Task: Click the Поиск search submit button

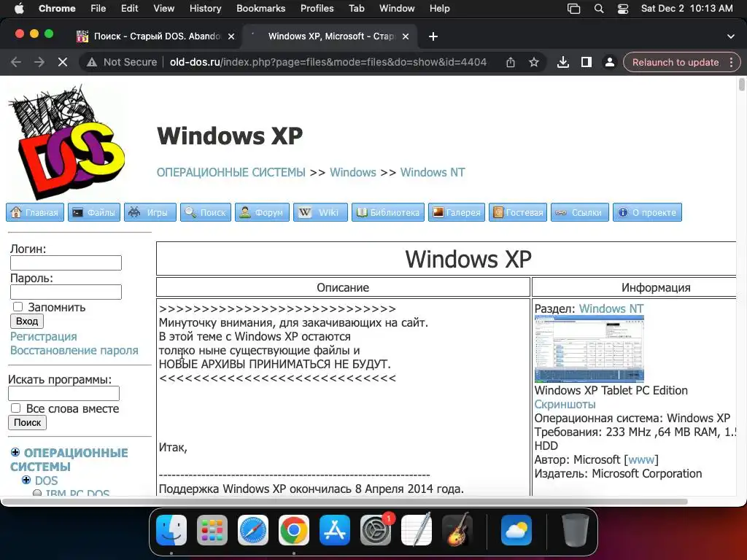Action: 27,422
